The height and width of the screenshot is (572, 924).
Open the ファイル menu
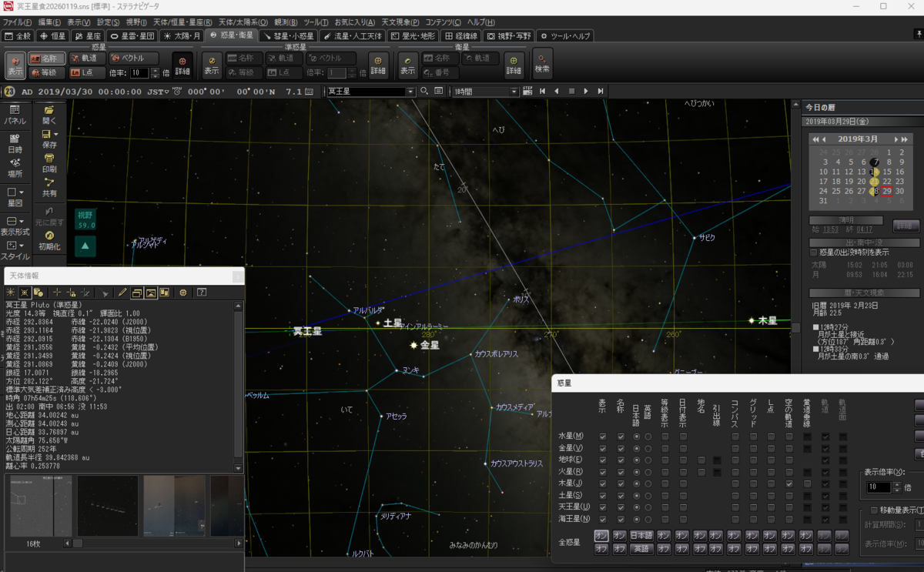18,22
